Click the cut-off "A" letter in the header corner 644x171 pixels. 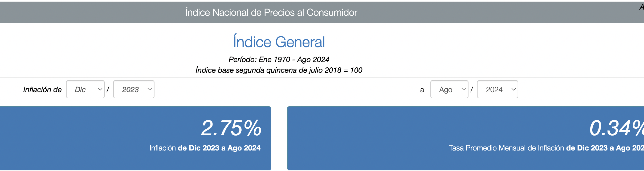[642, 7]
